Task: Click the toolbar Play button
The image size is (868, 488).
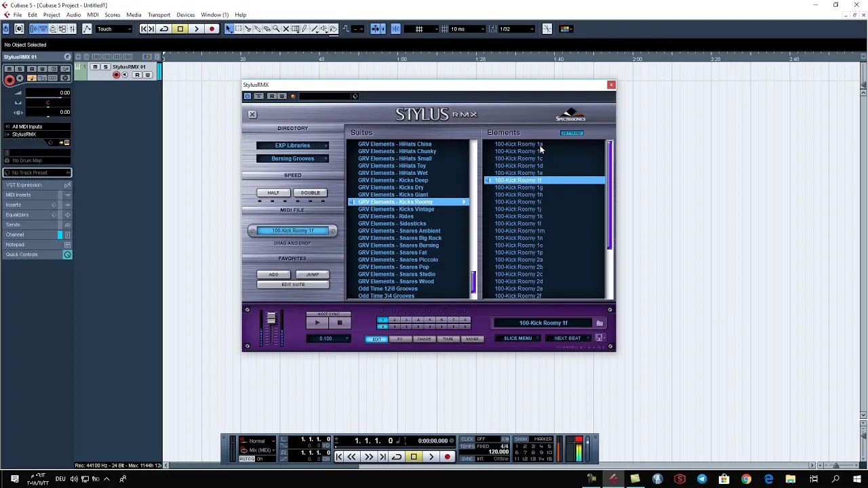Action: tap(196, 29)
